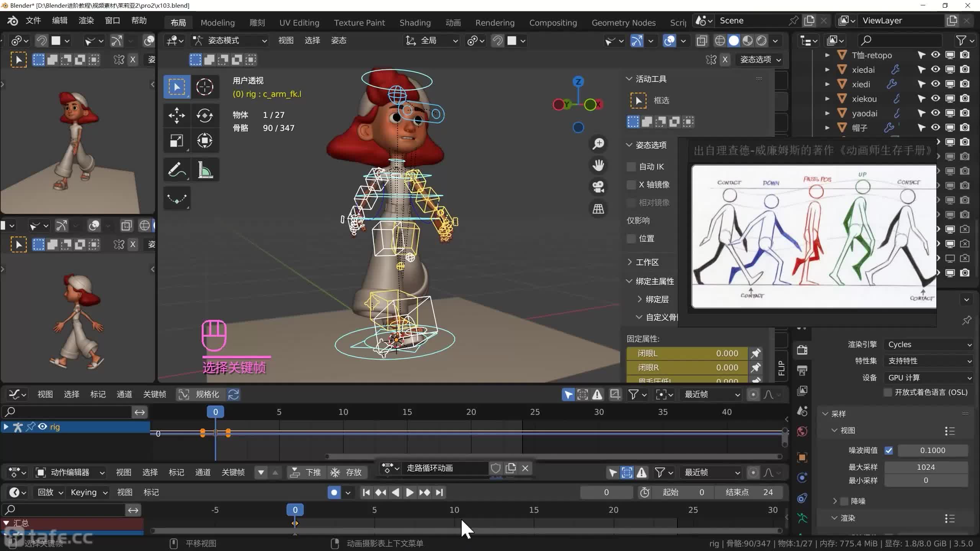Toggle auto keying record button
Image resolution: width=980 pixels, height=551 pixels.
tap(334, 492)
